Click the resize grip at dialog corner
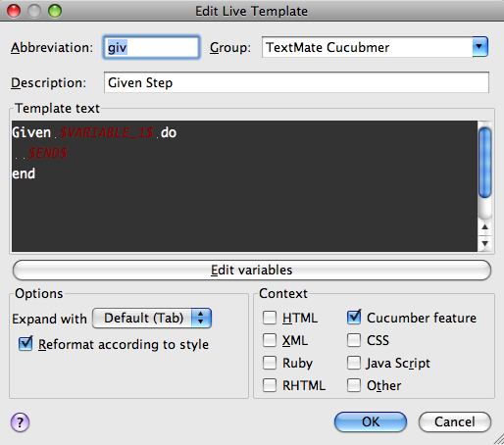This screenshot has width=504, height=445. [498, 439]
